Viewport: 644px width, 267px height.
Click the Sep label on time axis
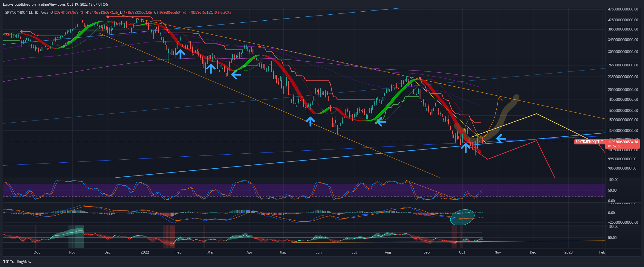click(426, 252)
